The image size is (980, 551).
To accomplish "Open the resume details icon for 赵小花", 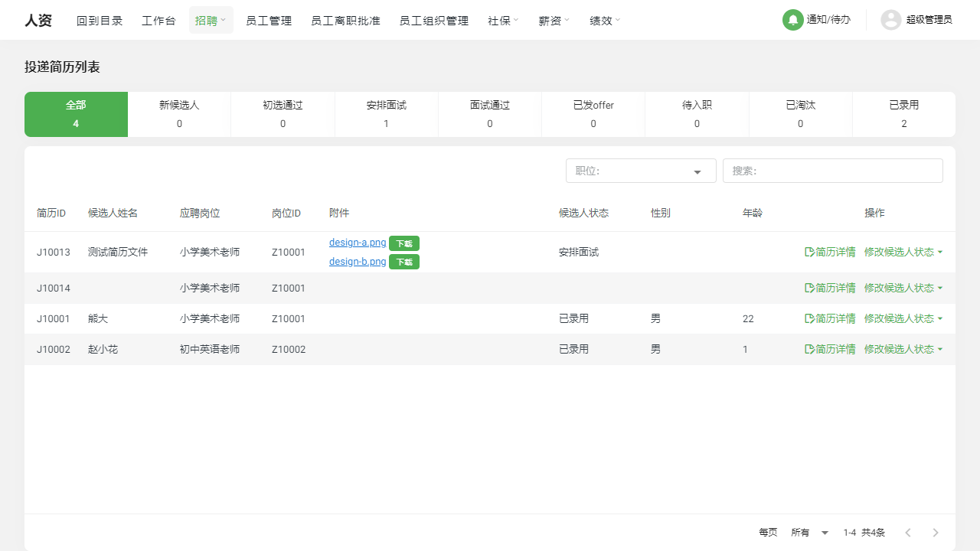I will click(808, 349).
